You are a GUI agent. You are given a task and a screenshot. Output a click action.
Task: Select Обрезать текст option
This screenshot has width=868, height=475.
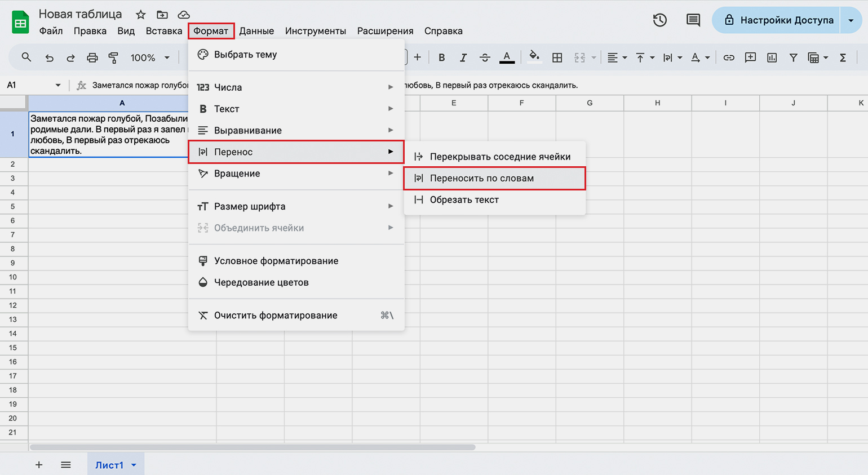(x=495, y=199)
